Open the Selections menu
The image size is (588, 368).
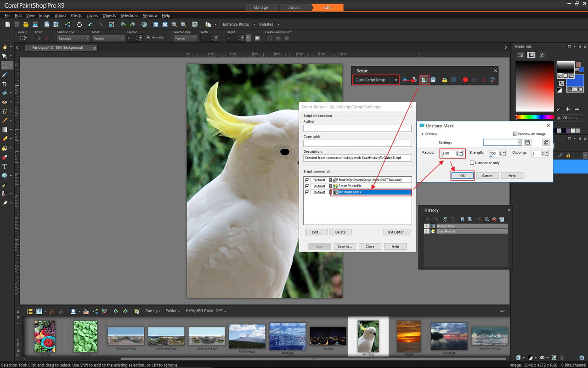[129, 16]
